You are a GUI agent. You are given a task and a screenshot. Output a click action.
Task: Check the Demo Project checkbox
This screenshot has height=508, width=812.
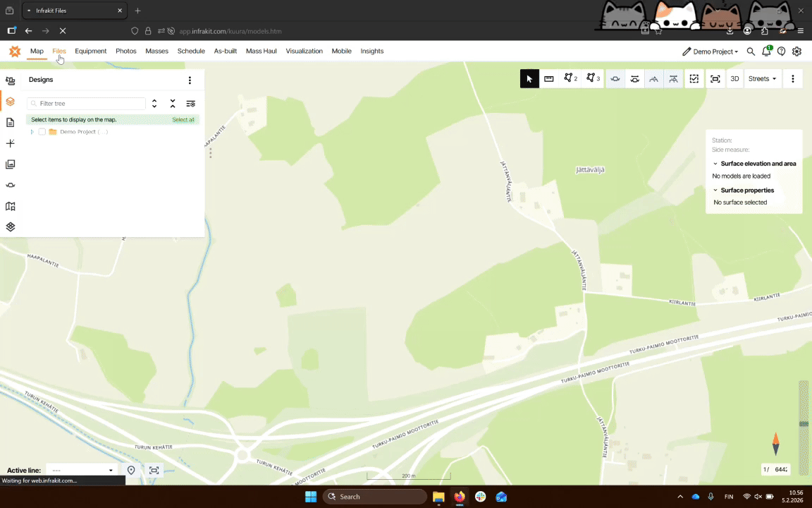pos(42,132)
